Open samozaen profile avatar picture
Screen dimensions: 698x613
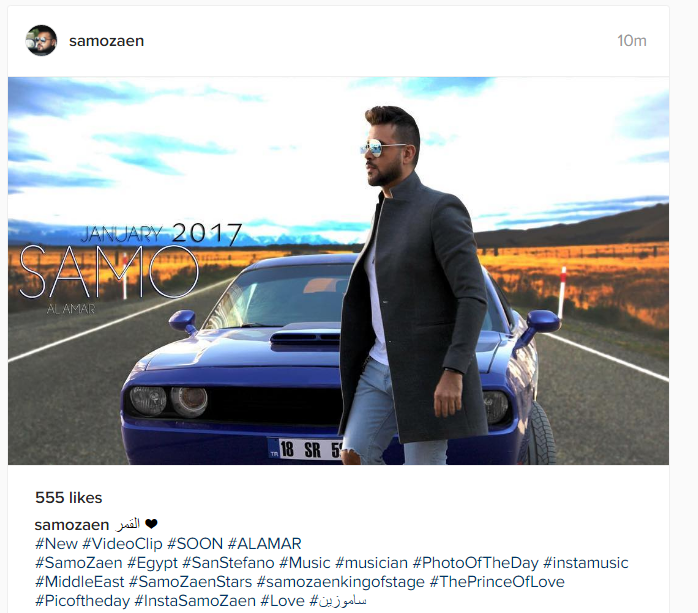(41, 41)
